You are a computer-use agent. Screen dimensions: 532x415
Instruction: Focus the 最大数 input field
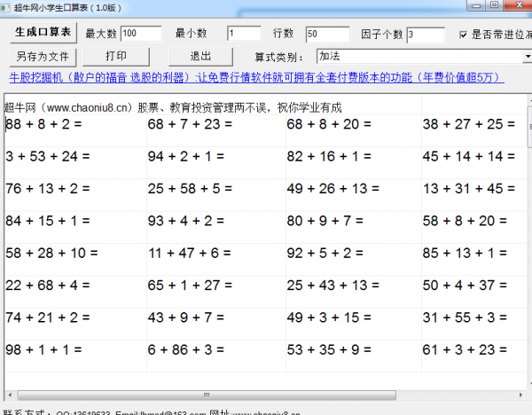tap(141, 34)
